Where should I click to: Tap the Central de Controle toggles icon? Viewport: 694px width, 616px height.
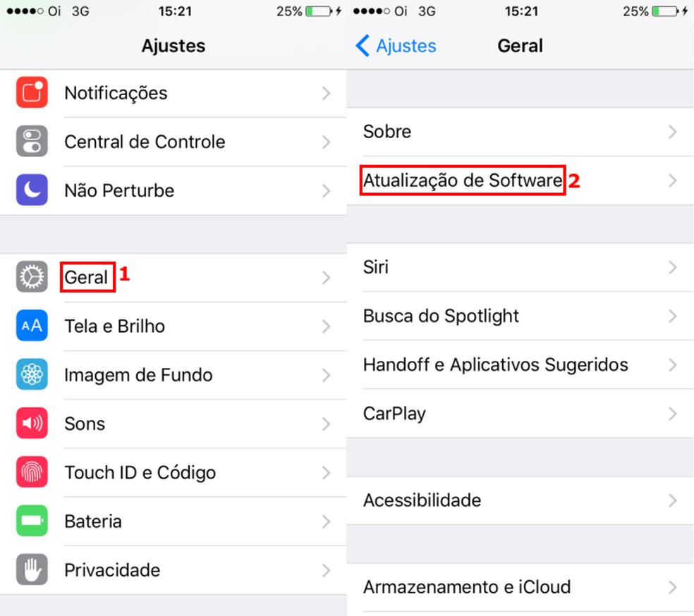[32, 142]
